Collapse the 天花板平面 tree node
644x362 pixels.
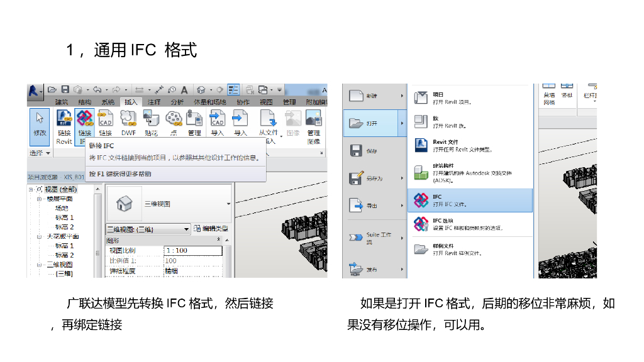click(x=40, y=237)
